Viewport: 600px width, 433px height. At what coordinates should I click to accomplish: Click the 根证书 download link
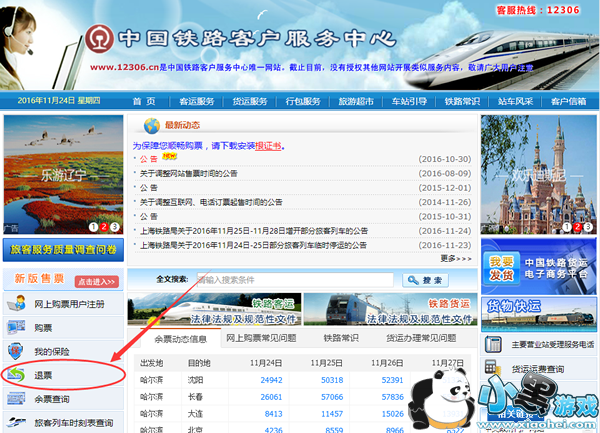point(268,146)
